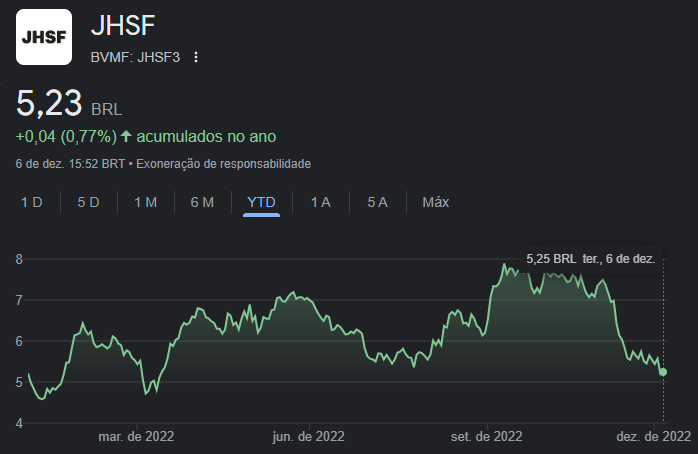Click the set. de 2022 axis label
This screenshot has width=698, height=454.
pos(487,436)
